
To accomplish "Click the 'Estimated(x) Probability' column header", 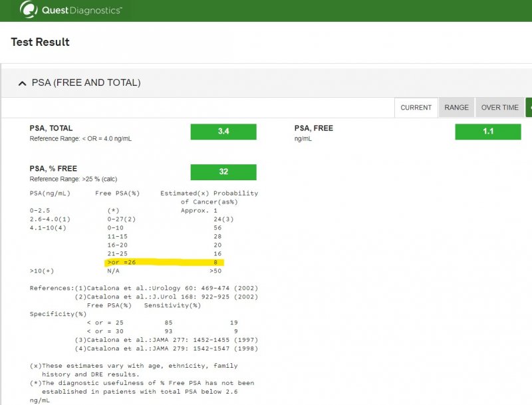I will pos(209,194).
